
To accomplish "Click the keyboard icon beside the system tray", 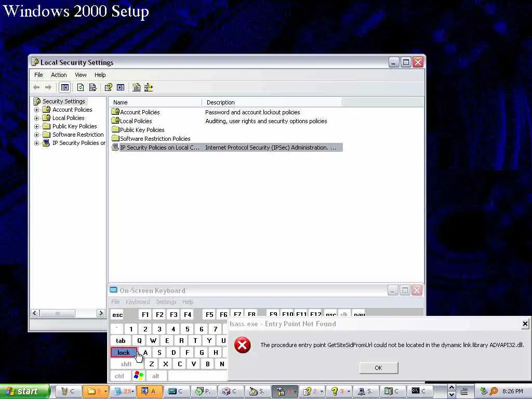I will coord(464,391).
